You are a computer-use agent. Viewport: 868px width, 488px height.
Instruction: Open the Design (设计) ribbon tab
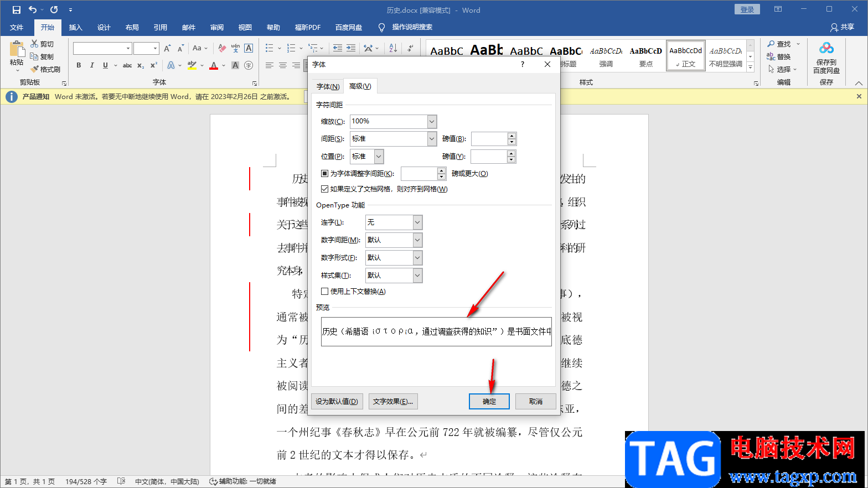click(104, 27)
